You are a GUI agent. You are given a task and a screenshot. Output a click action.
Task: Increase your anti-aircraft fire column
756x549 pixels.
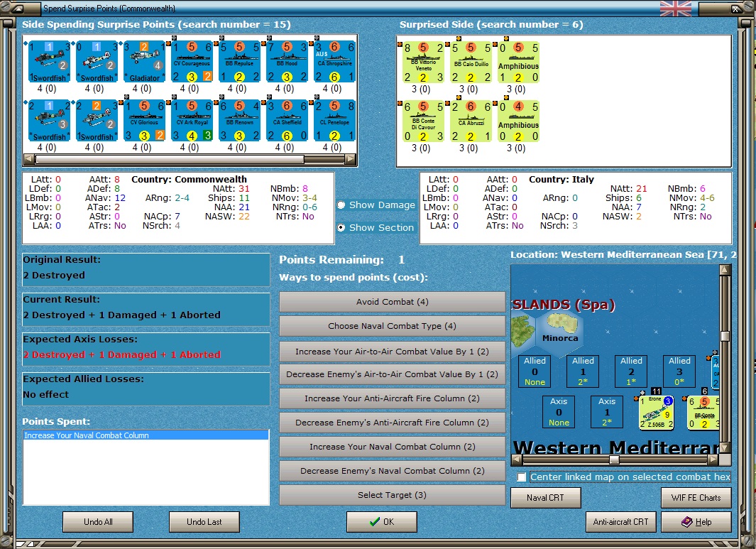click(x=392, y=398)
